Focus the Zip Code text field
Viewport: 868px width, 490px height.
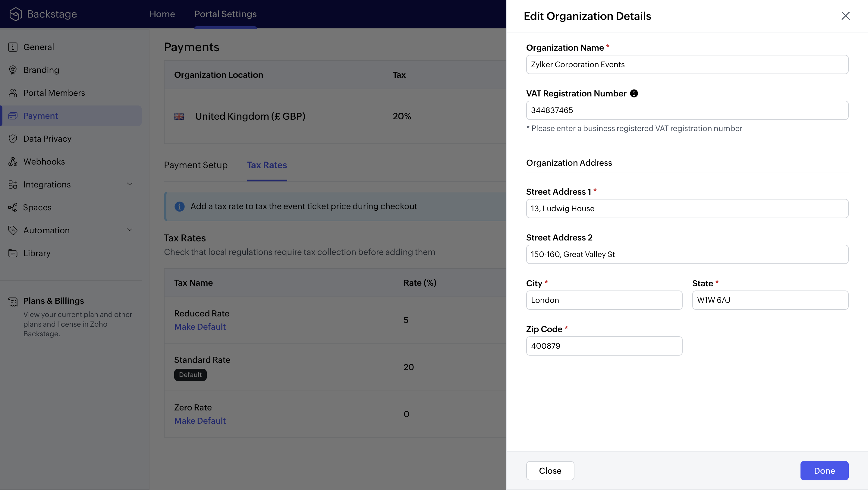(604, 346)
